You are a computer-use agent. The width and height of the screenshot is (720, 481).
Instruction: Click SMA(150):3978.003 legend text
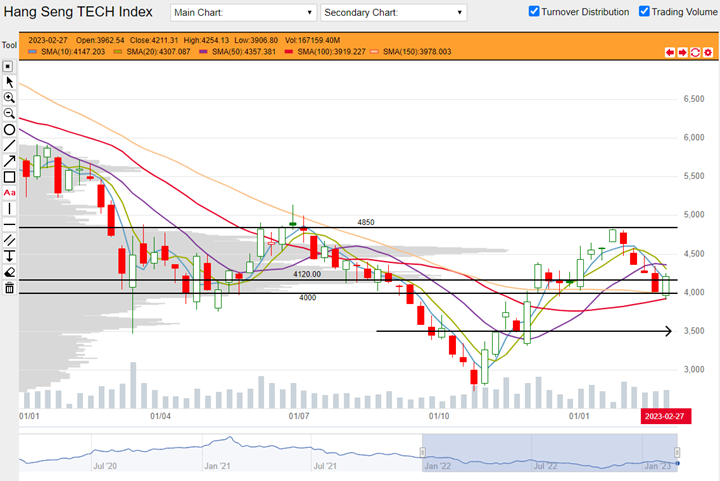[417, 52]
